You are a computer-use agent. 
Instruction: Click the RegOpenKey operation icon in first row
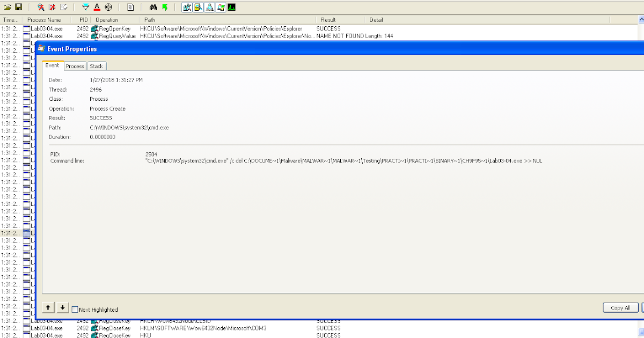point(95,28)
